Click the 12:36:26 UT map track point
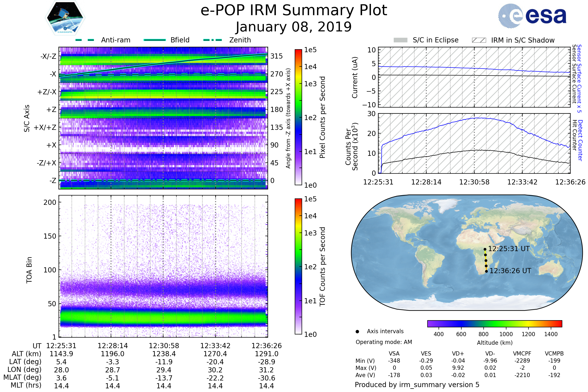 [x=486, y=271]
